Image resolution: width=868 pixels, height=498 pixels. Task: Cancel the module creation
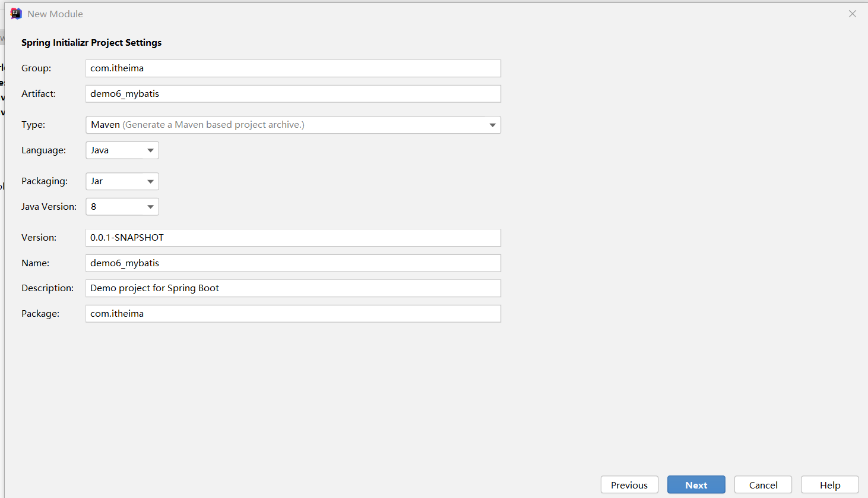point(763,485)
